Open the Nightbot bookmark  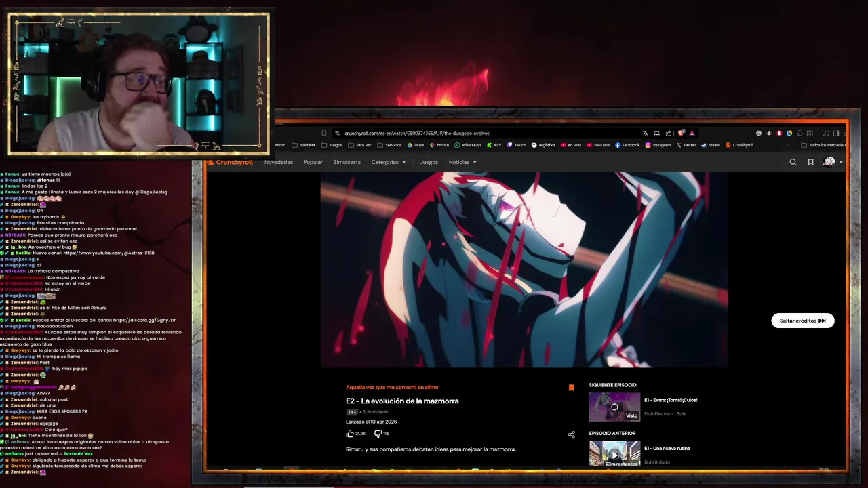click(544, 145)
